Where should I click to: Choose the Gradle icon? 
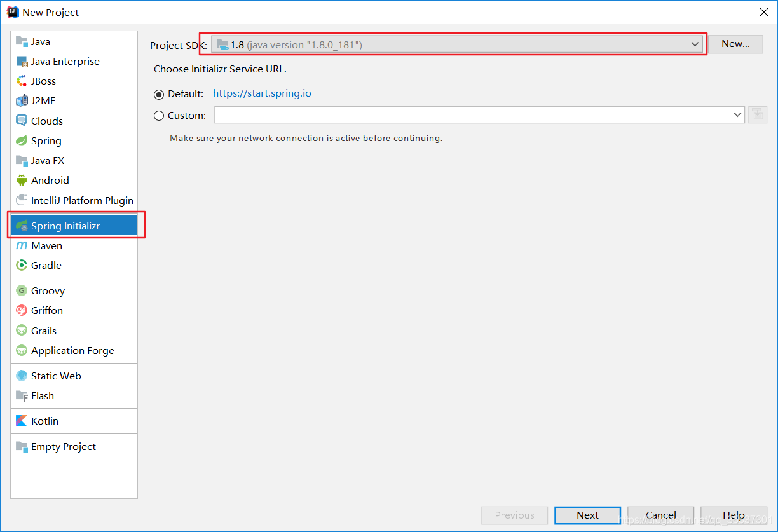(x=22, y=265)
